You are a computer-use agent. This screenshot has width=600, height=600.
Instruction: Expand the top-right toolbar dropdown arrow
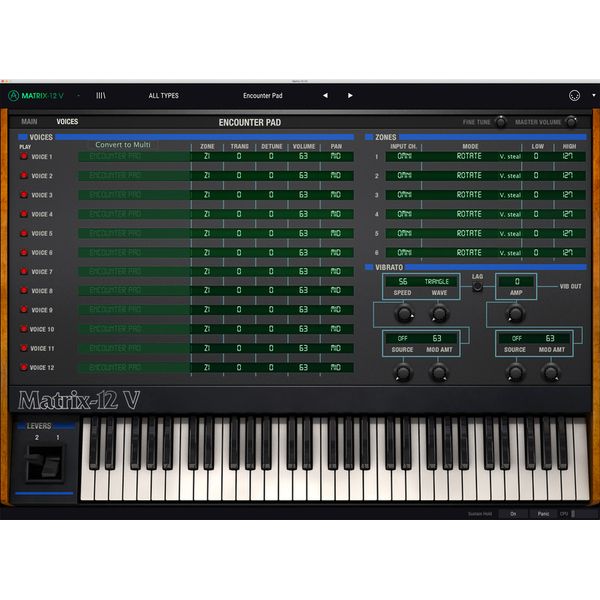click(x=594, y=95)
